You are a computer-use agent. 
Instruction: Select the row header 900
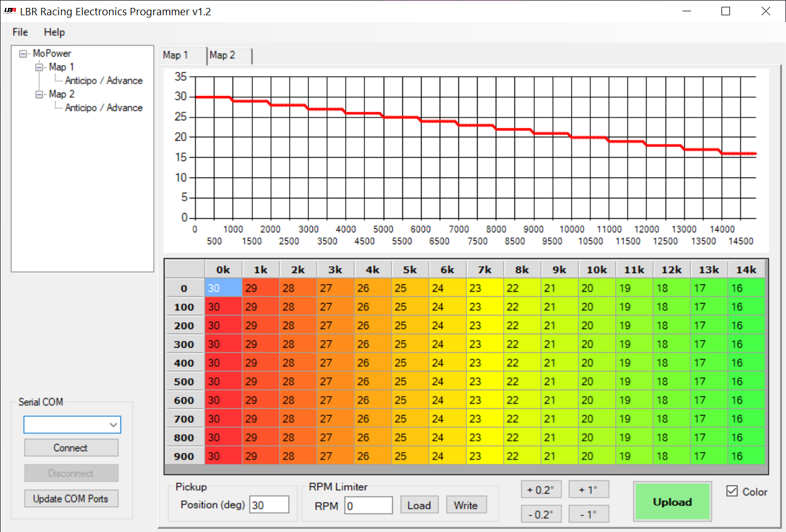click(184, 456)
